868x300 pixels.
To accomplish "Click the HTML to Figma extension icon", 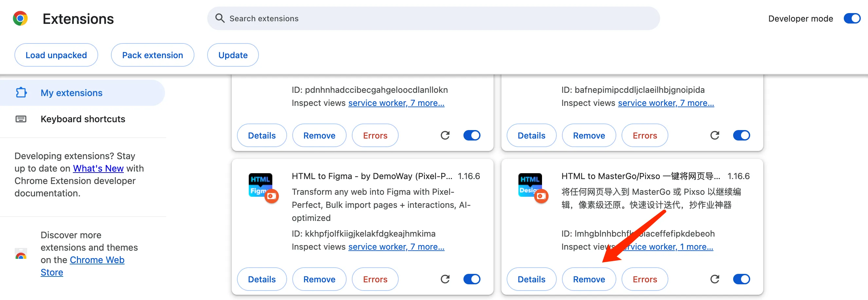I will pyautogui.click(x=263, y=188).
